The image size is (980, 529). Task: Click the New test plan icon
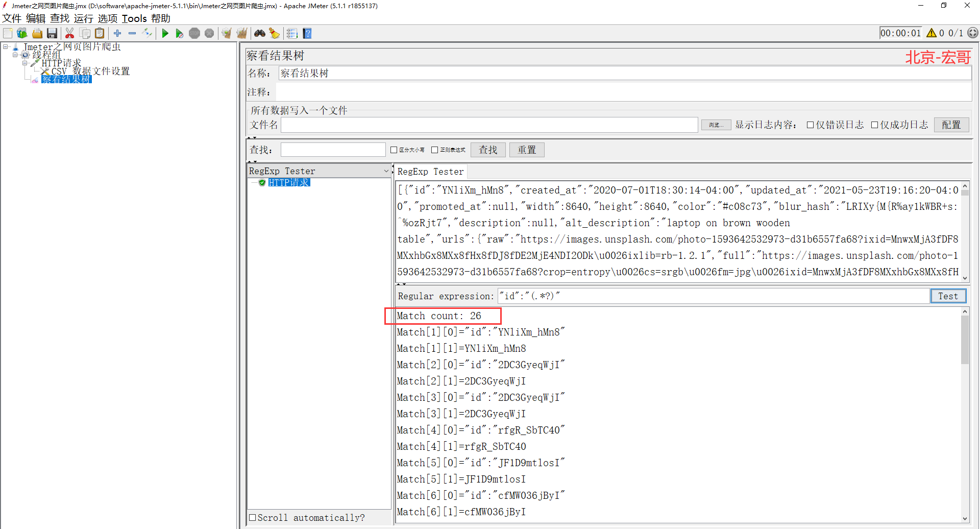click(8, 33)
